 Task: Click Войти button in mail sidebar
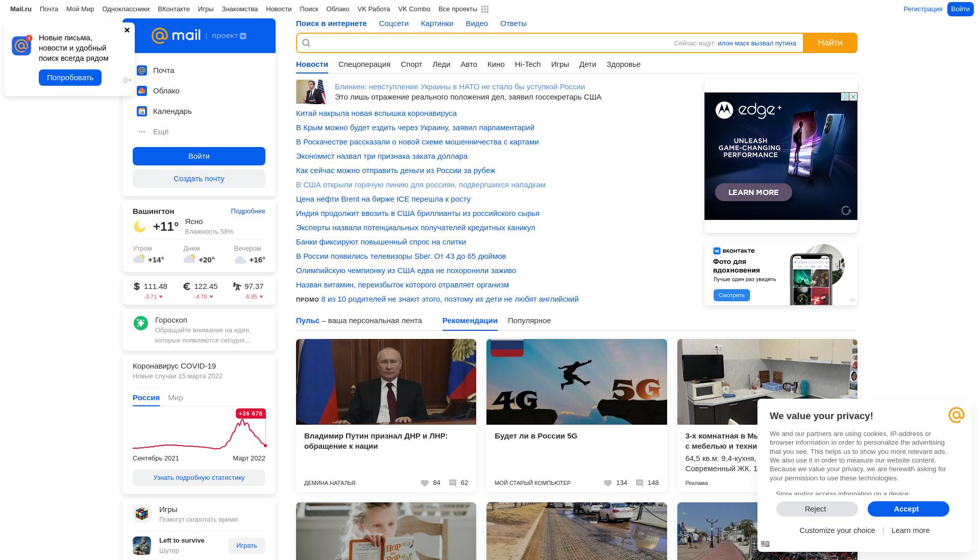click(199, 156)
